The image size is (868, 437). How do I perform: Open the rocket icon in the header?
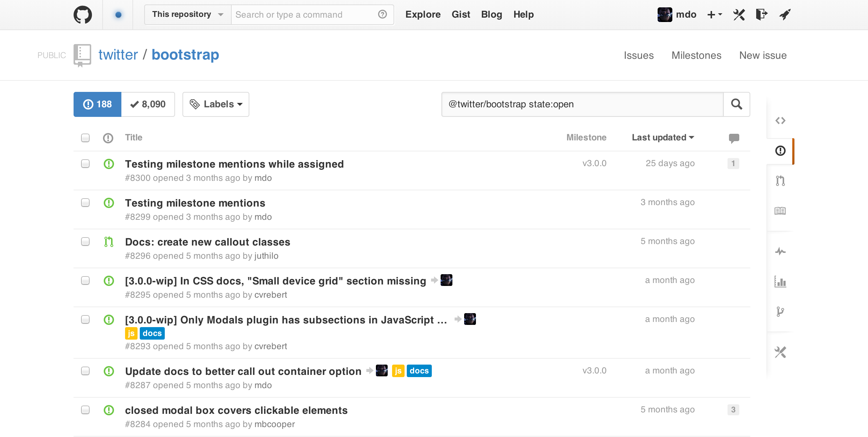[x=785, y=15]
